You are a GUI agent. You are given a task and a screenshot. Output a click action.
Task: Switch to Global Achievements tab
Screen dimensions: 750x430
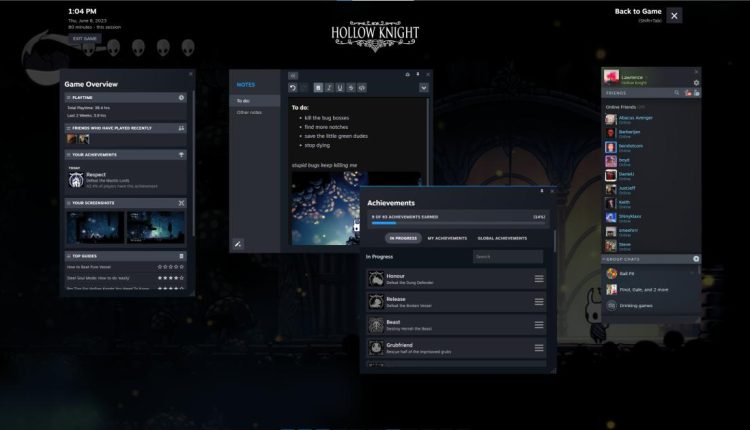tap(502, 238)
